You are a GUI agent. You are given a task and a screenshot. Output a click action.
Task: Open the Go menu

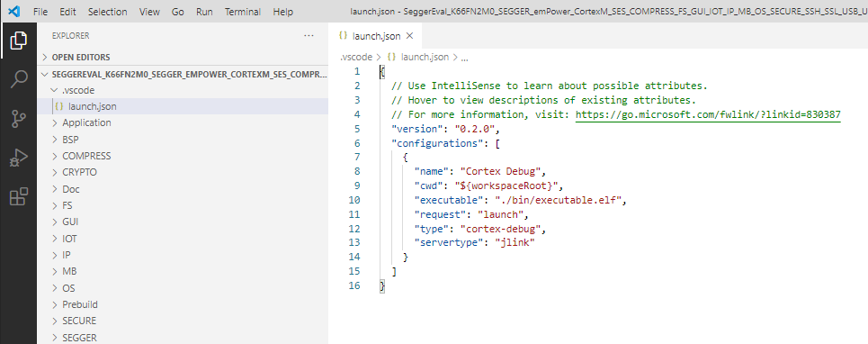click(x=178, y=12)
